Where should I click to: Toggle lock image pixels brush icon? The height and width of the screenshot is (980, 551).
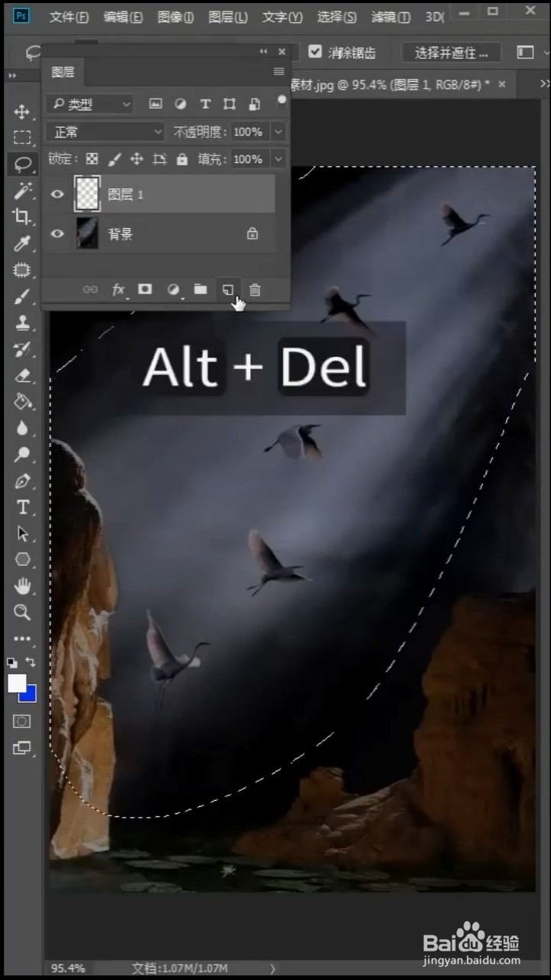[114, 159]
